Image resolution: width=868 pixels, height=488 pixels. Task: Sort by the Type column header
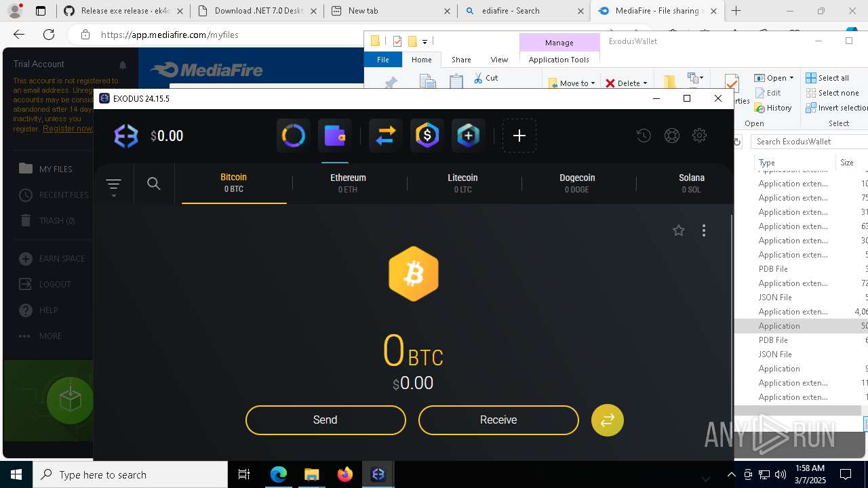point(766,163)
